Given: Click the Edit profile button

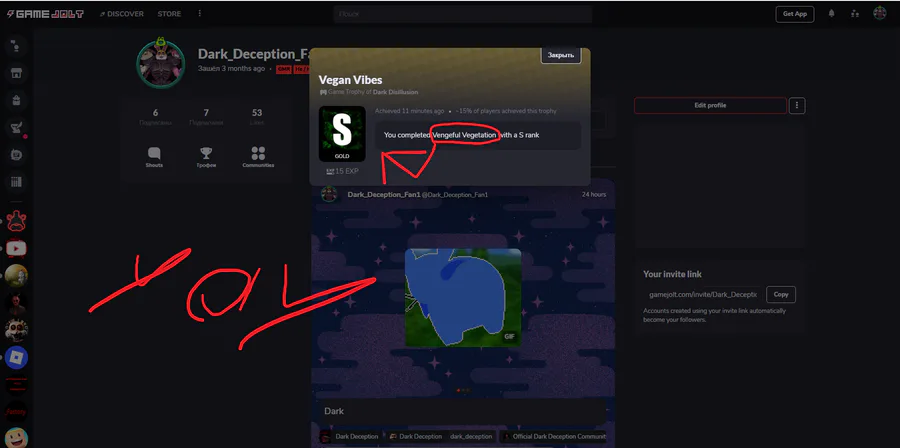Looking at the screenshot, I should tap(710, 106).
